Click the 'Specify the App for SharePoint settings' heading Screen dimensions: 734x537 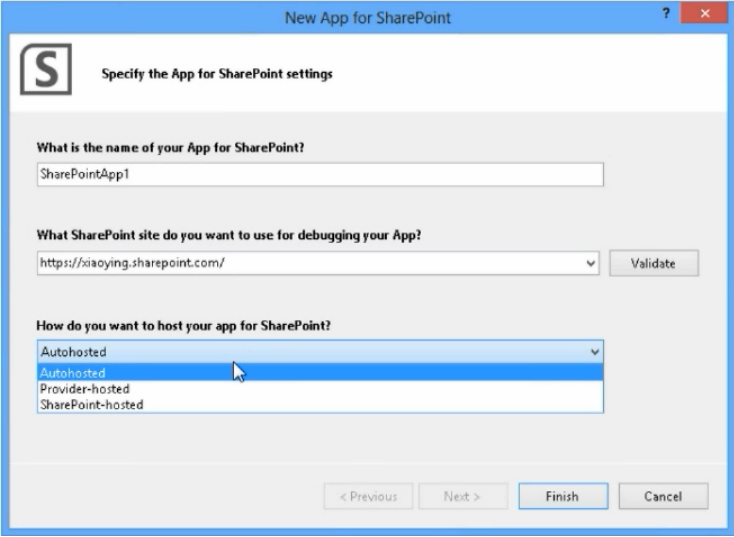click(x=217, y=74)
